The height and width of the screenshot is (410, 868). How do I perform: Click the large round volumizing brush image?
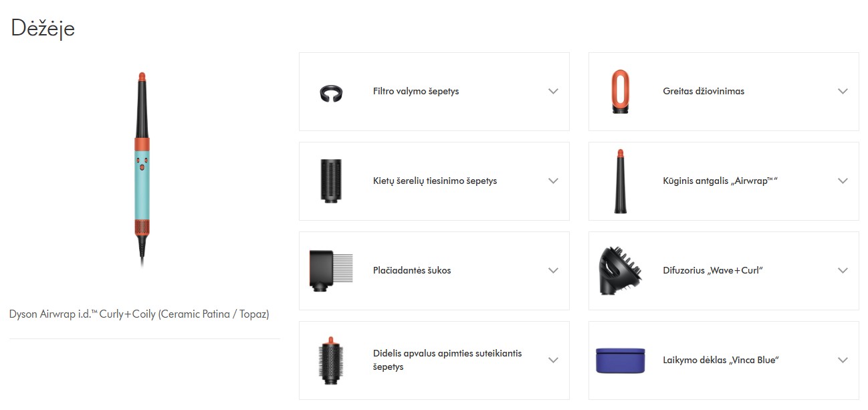pos(331,361)
